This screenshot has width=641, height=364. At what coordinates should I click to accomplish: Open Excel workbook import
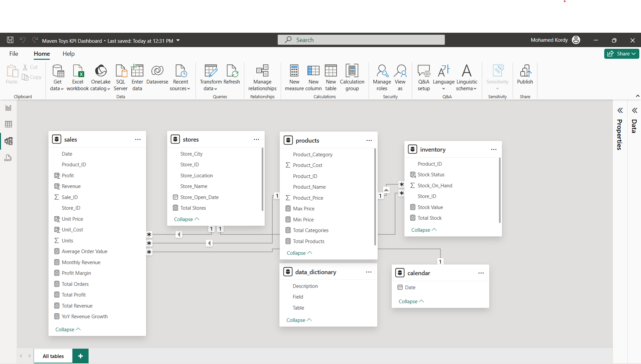coord(78,77)
